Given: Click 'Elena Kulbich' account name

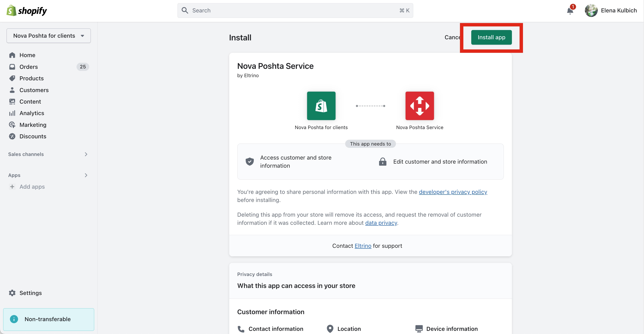Looking at the screenshot, I should click(x=619, y=10).
